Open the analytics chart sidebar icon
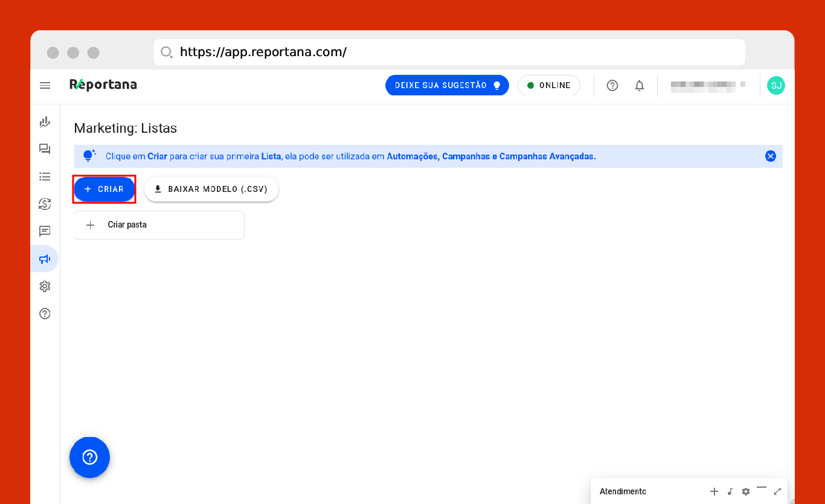This screenshot has width=825, height=504. click(x=45, y=122)
